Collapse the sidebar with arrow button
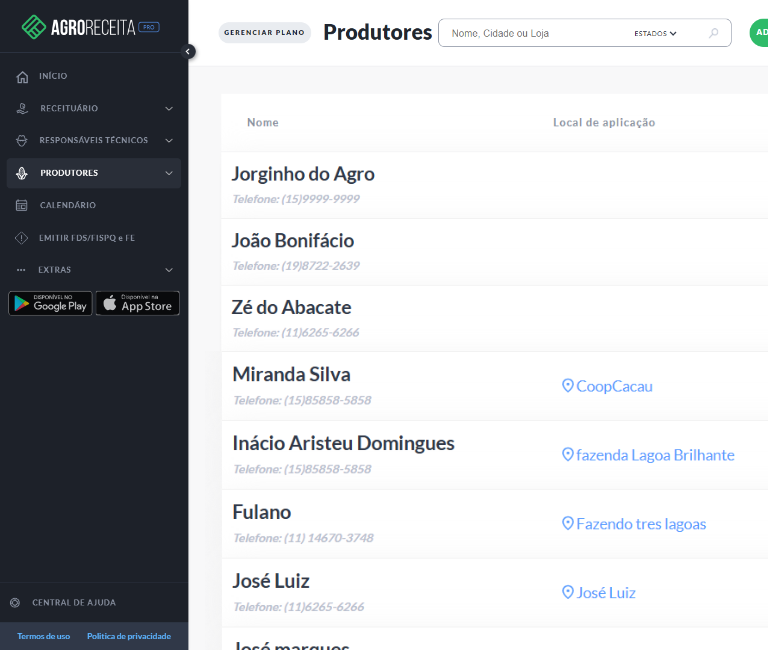This screenshot has height=650, width=768. coord(189,52)
